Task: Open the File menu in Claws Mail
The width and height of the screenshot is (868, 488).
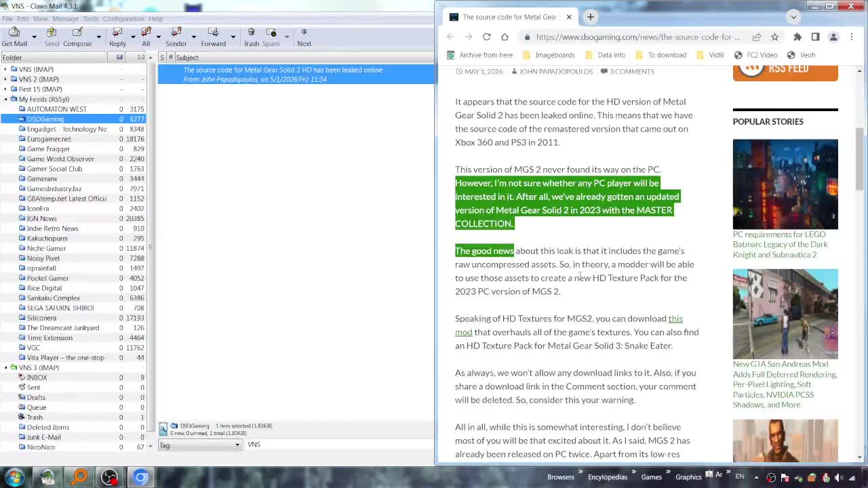Action: [7, 19]
